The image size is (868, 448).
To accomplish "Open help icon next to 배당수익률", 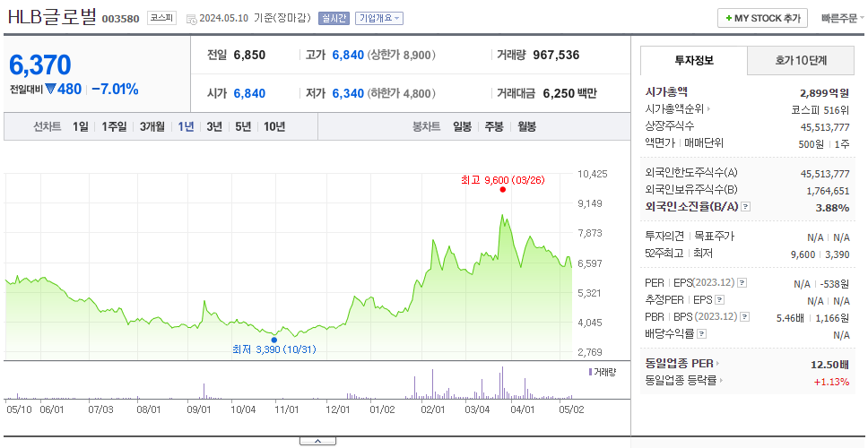I will (x=701, y=334).
